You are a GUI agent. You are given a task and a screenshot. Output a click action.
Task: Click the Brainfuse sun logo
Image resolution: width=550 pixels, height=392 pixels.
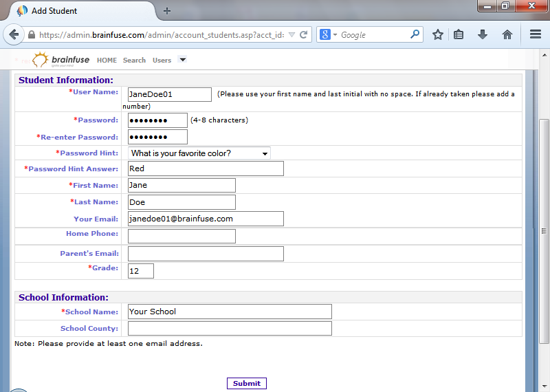[x=41, y=60]
